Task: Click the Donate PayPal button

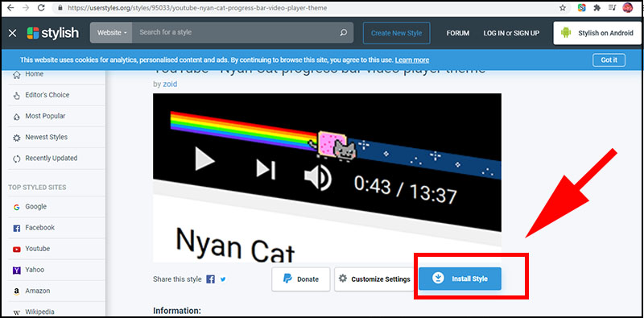Action: coord(300,279)
